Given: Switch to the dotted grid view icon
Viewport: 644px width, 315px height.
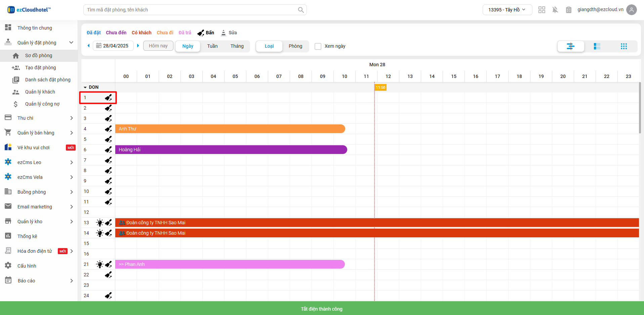Looking at the screenshot, I should pyautogui.click(x=623, y=46).
